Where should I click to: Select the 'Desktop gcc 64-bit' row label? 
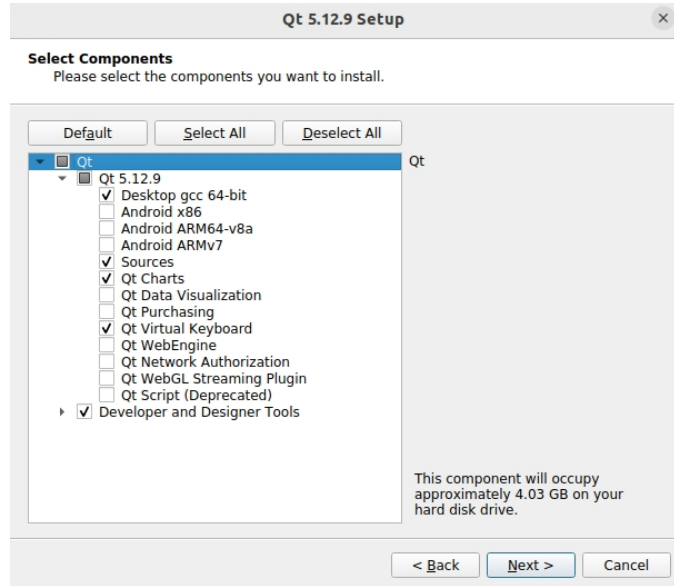point(184,196)
